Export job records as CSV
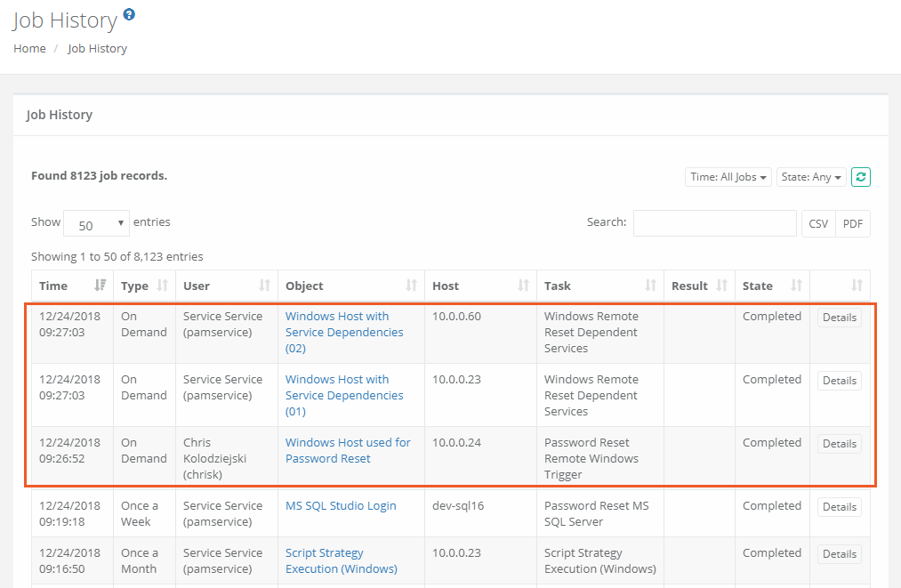Image resolution: width=901 pixels, height=588 pixels. tap(817, 223)
